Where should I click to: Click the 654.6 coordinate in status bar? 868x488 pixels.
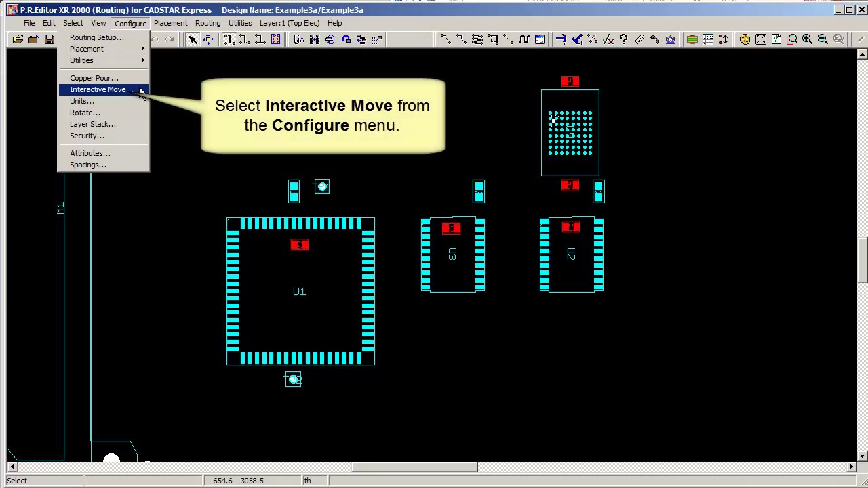222,481
